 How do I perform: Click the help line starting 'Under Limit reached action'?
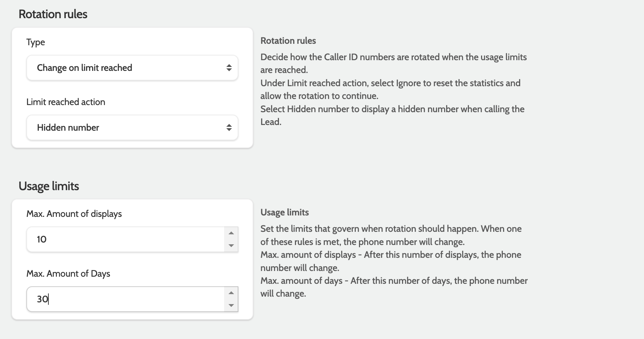tap(390, 89)
